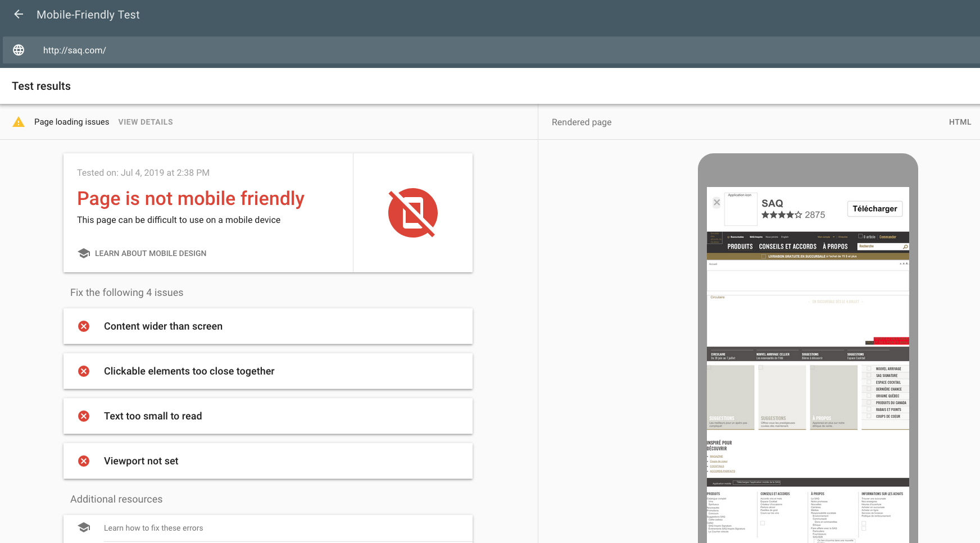980x543 pixels.
Task: Open the PRODUITS menu on the SAQ page
Action: [x=740, y=247]
